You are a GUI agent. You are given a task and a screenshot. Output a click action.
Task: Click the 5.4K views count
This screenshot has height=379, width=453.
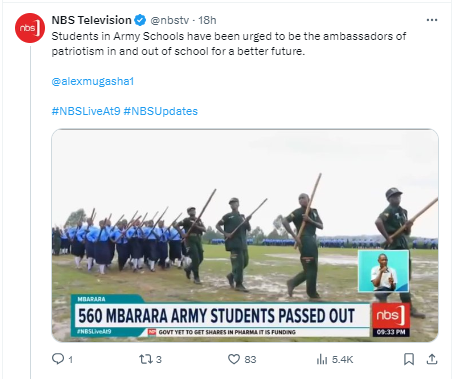[342, 359]
